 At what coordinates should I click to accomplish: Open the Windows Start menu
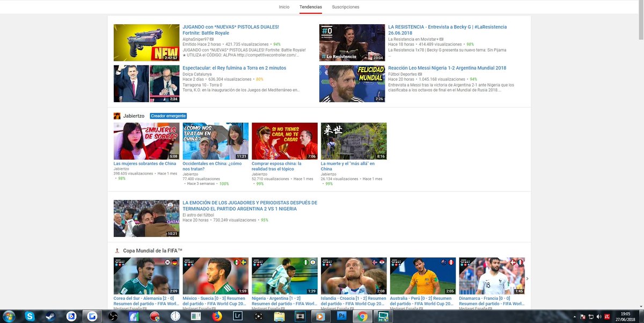click(9, 316)
